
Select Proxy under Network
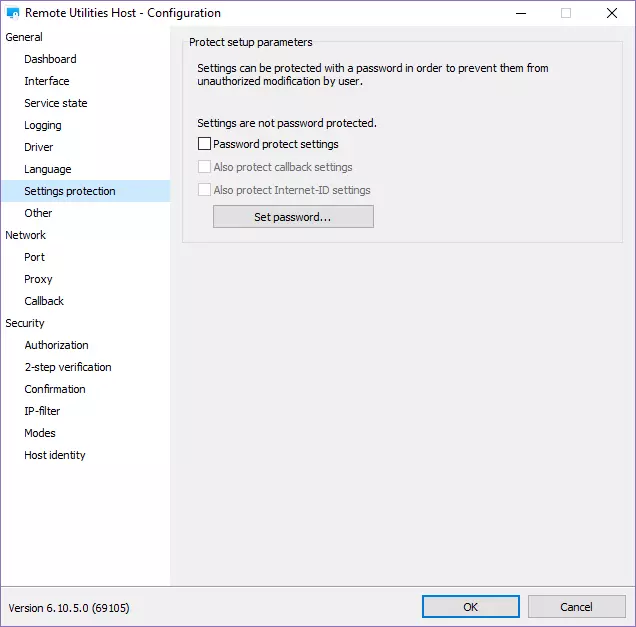coord(38,279)
